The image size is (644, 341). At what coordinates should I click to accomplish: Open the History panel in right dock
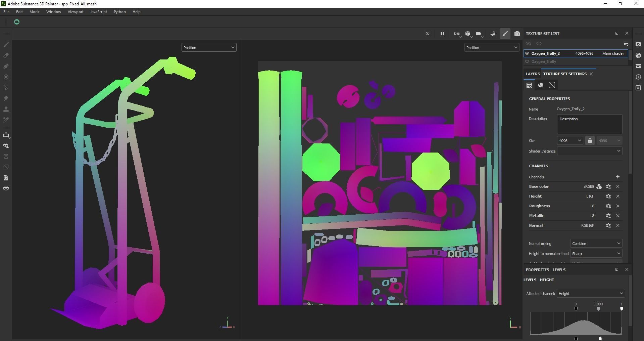[638, 77]
